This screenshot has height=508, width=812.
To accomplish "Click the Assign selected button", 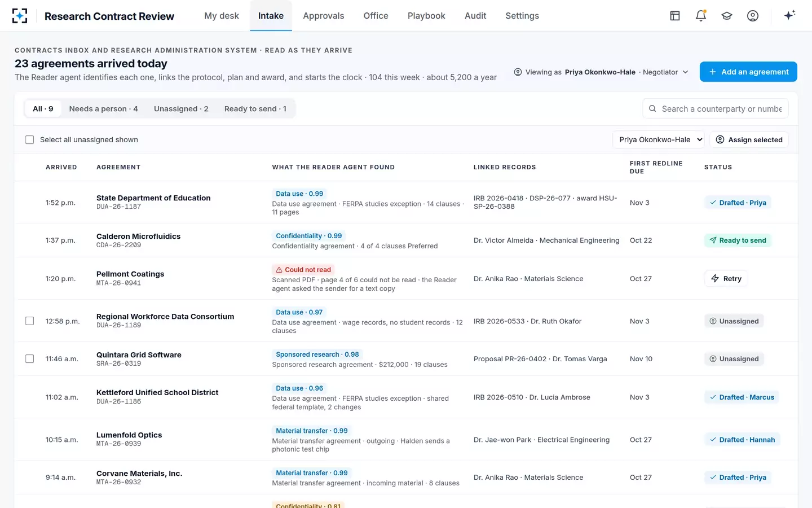I will click(x=749, y=140).
